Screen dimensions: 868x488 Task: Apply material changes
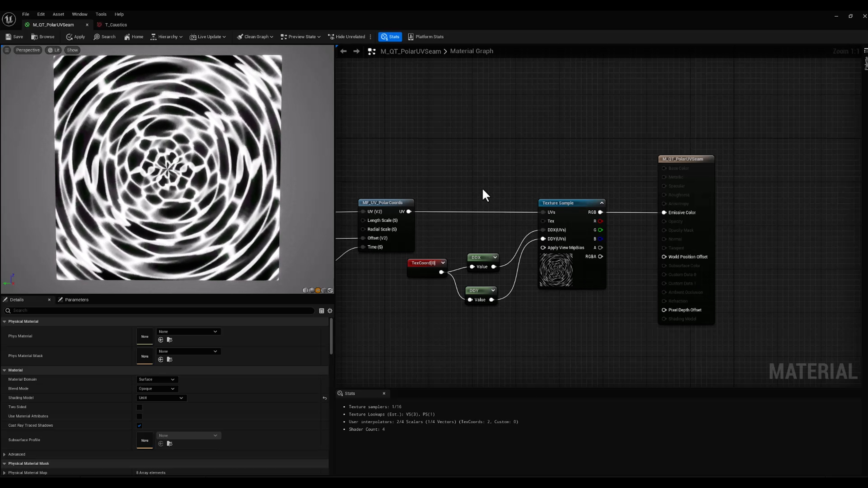point(75,37)
